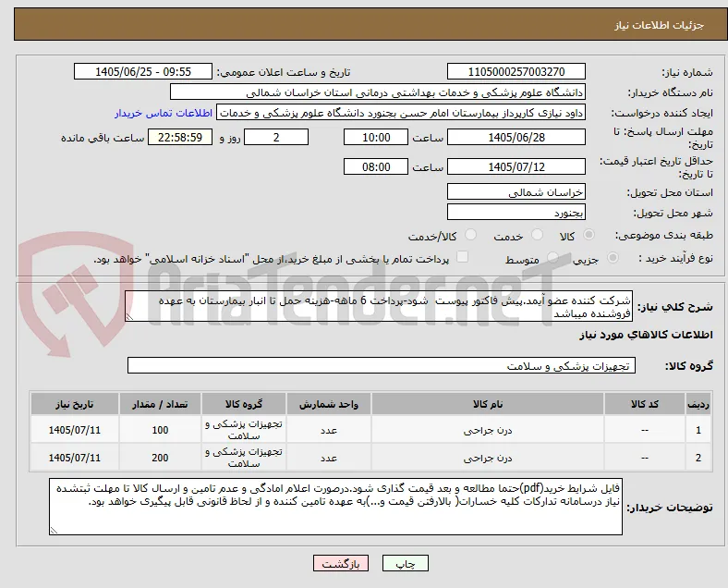Click the تعداد / مقدار column header
Image resolution: width=728 pixels, height=588 pixels.
coord(160,404)
